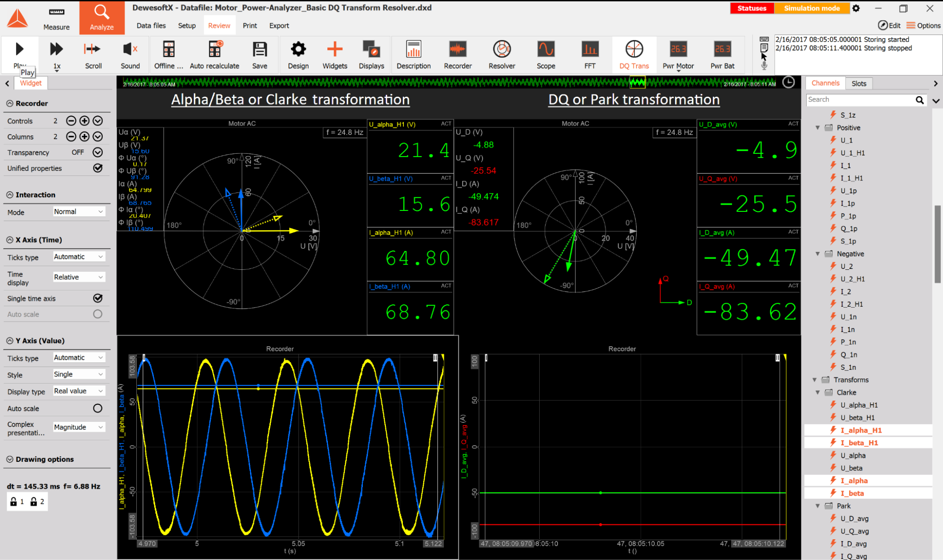Click the Statuses button
This screenshot has width=943, height=560.
[751, 8]
